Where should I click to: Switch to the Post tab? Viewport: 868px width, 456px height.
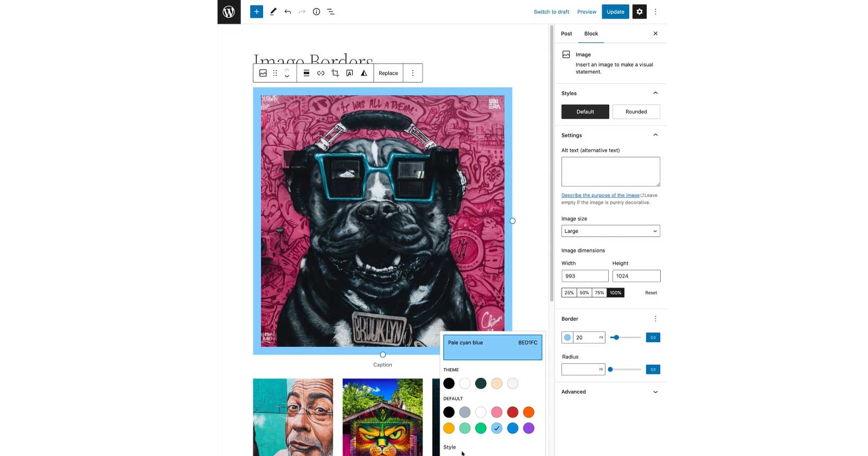[566, 34]
